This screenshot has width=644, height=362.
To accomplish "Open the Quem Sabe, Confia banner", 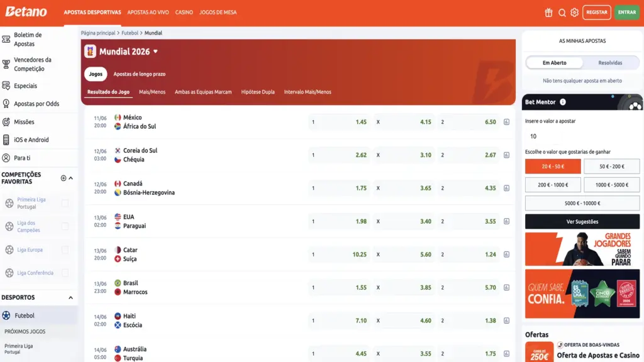I will 582,294.
